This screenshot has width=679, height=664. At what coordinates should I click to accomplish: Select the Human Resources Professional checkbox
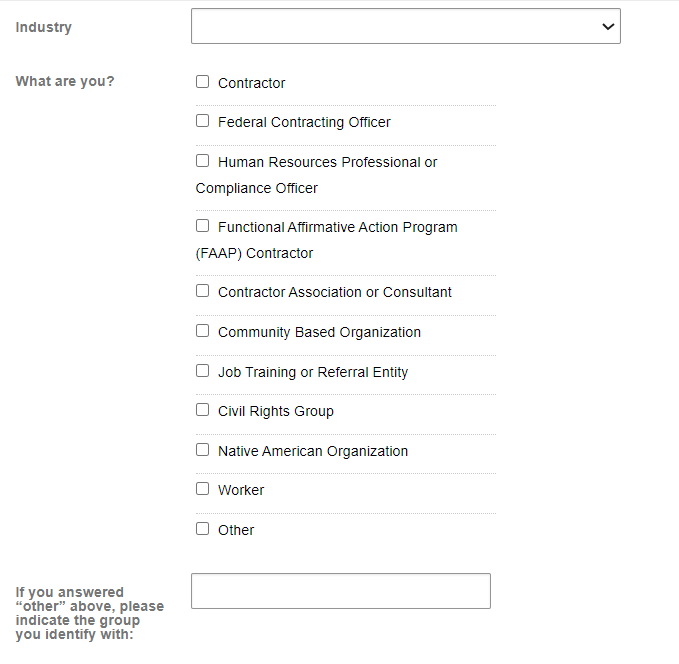tap(203, 161)
